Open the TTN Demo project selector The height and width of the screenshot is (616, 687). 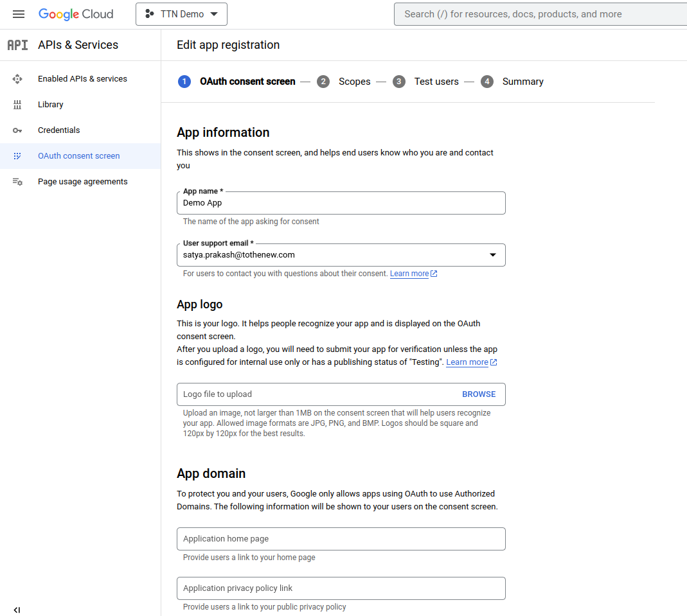coord(181,14)
